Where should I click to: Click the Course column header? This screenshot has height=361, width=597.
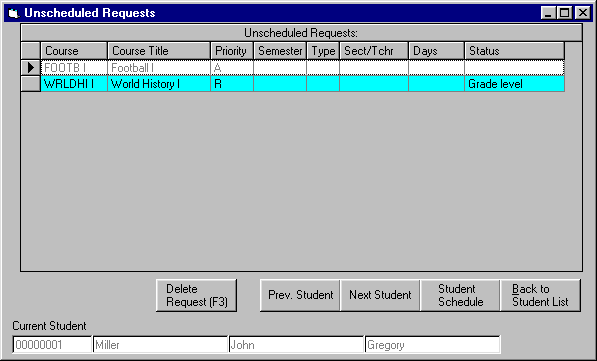(x=74, y=51)
